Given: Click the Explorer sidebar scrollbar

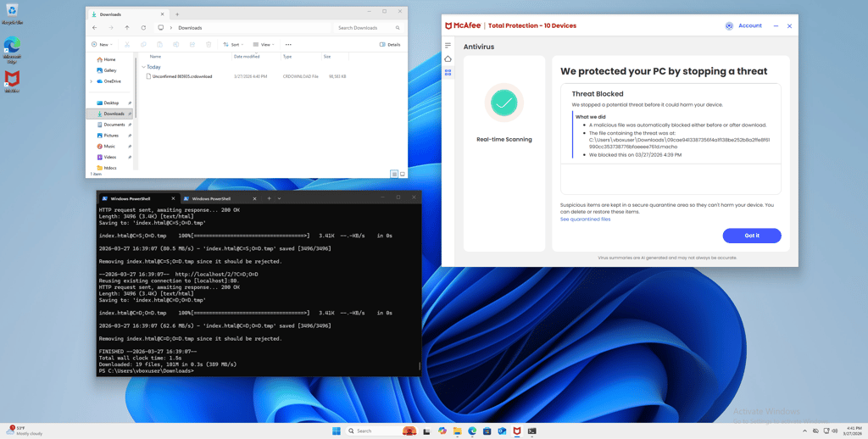Looking at the screenshot, I should coord(136,86).
